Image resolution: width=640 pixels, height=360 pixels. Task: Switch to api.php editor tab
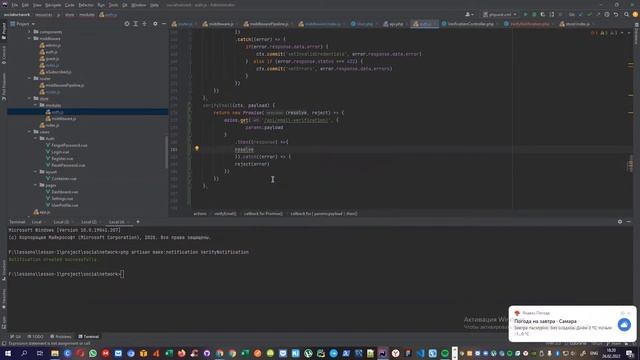[x=394, y=24]
